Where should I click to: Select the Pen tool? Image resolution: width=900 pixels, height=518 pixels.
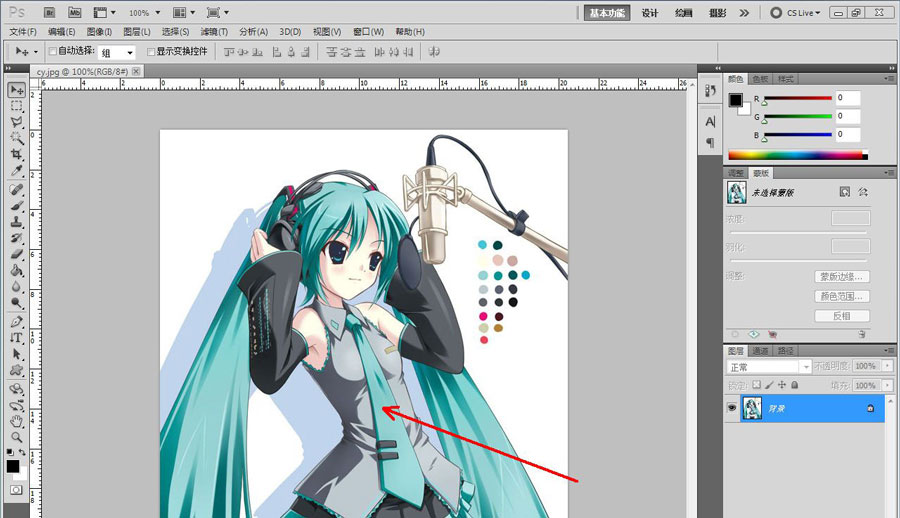(17, 322)
